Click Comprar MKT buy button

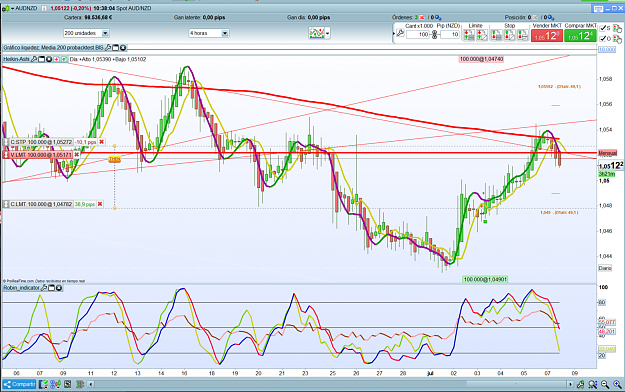tap(580, 35)
